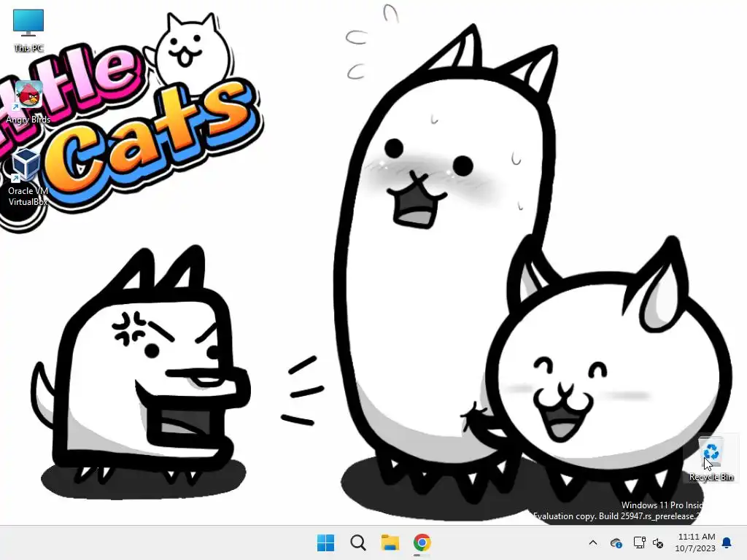Show hidden system tray icons
The image size is (747, 560).
point(592,542)
